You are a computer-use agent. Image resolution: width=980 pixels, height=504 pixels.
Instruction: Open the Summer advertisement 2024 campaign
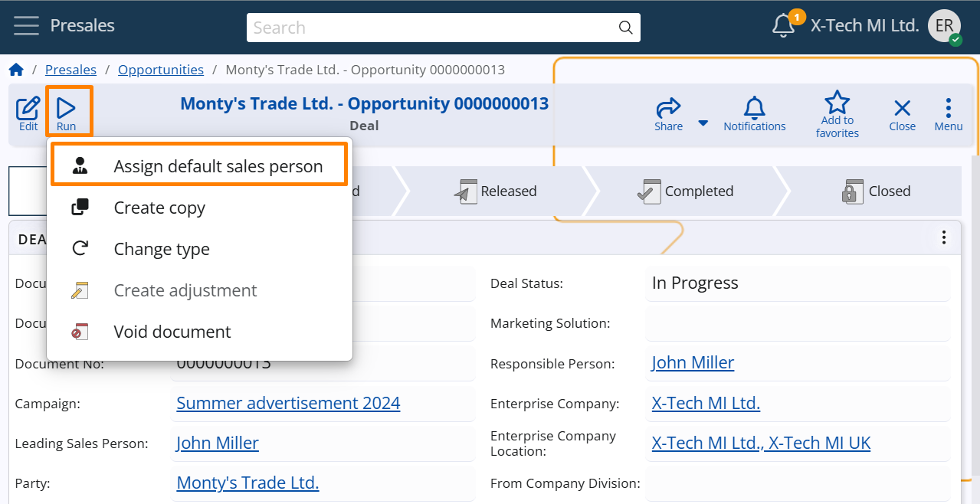click(x=288, y=402)
